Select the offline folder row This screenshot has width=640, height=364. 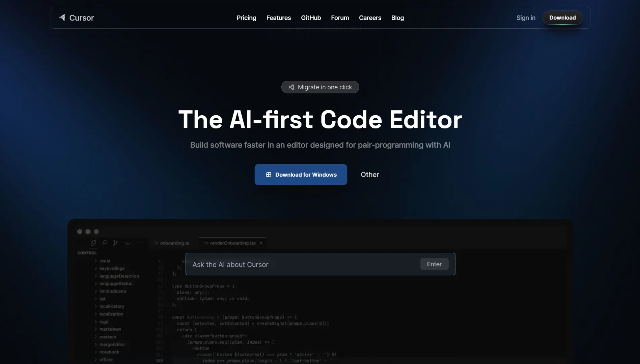tap(103, 360)
